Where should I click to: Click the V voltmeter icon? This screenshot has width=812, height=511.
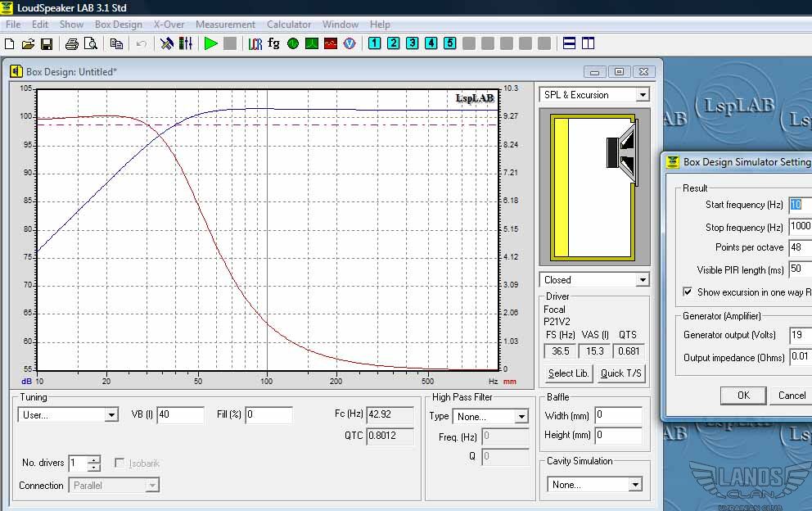click(x=350, y=44)
